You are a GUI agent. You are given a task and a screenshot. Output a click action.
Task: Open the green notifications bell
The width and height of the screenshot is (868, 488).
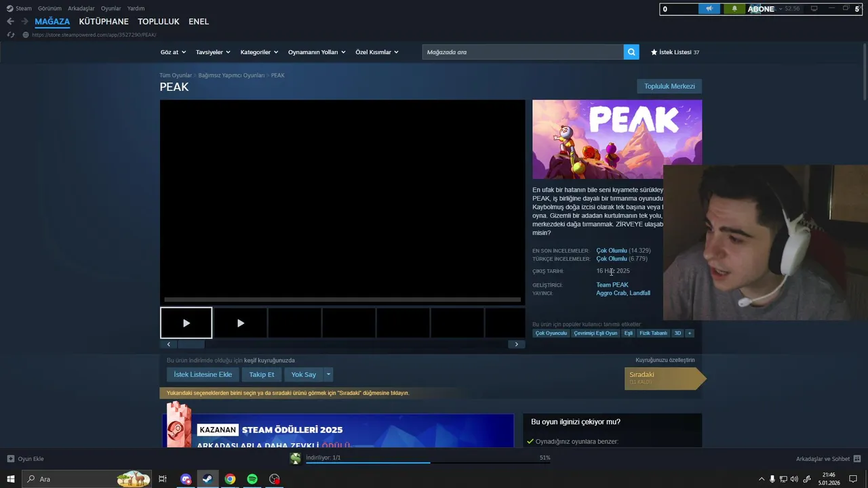734,9
